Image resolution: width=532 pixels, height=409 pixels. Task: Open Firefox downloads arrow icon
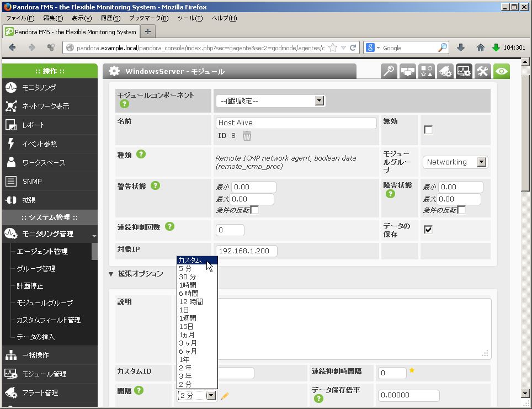[x=461, y=47]
